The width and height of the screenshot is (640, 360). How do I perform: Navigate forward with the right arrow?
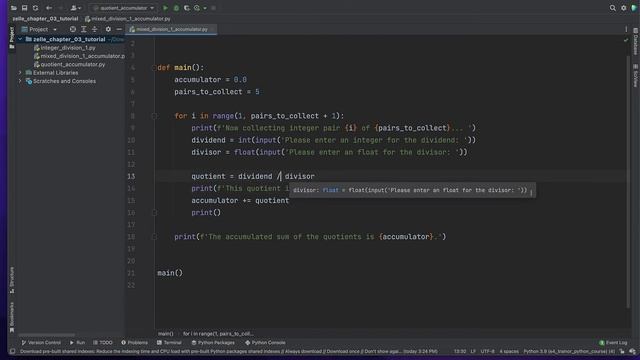coord(60,8)
